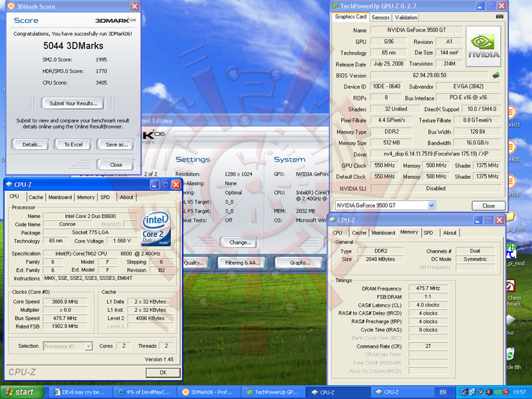Click the left CPU-Z window title bar icon
The image size is (532, 399).
point(9,184)
